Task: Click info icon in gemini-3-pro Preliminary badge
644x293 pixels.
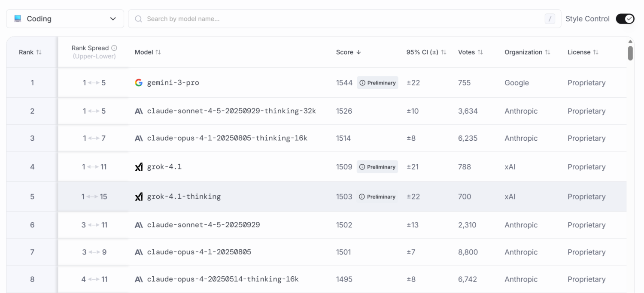Action: (x=362, y=83)
